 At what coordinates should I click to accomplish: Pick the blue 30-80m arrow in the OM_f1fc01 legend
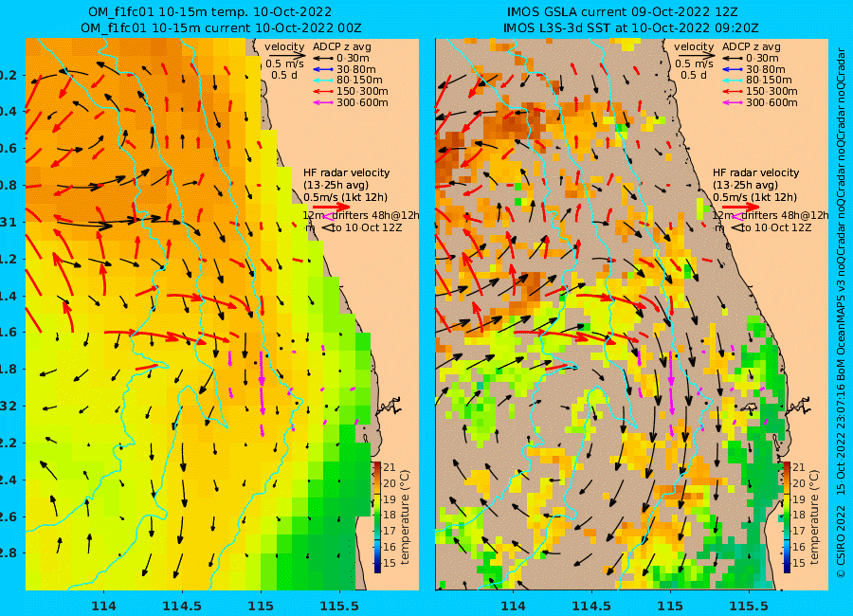pyautogui.click(x=323, y=69)
